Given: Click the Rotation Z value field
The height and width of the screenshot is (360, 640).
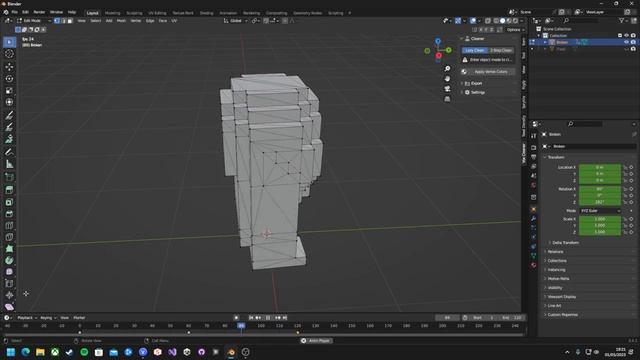Looking at the screenshot, I should point(600,202).
